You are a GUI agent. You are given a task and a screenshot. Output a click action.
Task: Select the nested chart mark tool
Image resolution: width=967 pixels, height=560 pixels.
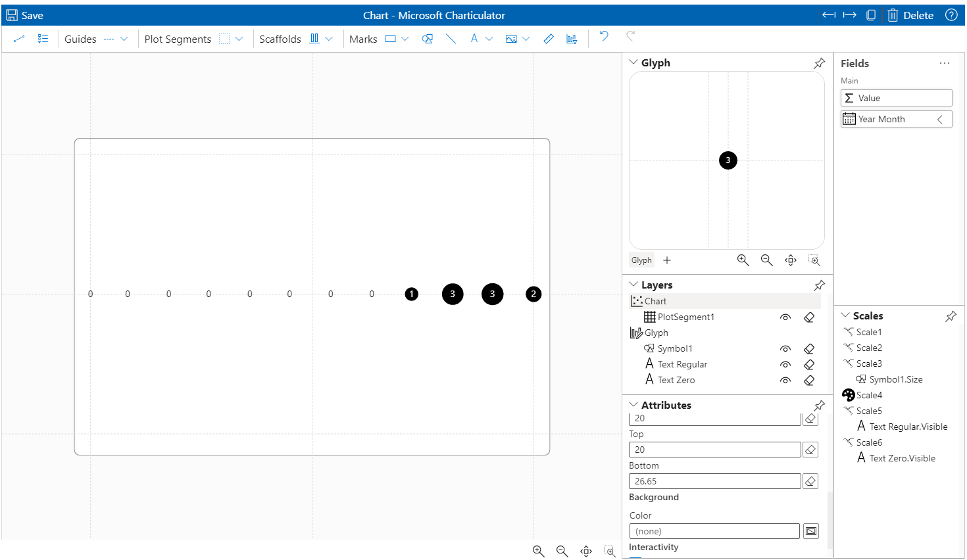[x=572, y=39]
